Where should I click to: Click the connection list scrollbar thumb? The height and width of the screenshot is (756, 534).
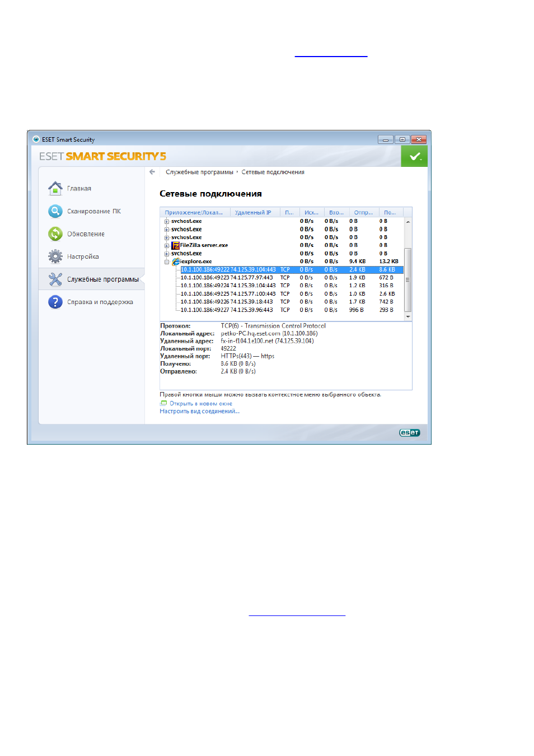point(408,279)
